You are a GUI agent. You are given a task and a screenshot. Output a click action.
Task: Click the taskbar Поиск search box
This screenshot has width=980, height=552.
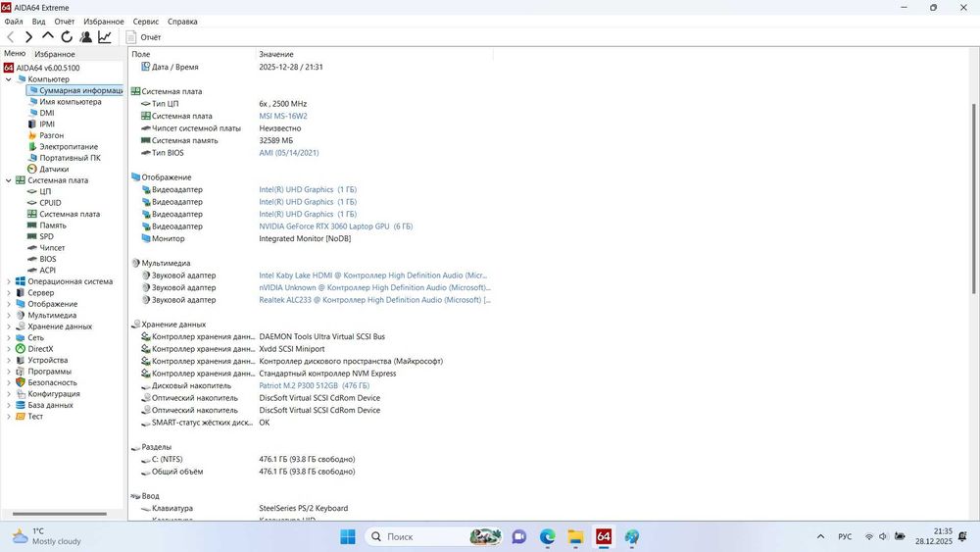pyautogui.click(x=434, y=537)
